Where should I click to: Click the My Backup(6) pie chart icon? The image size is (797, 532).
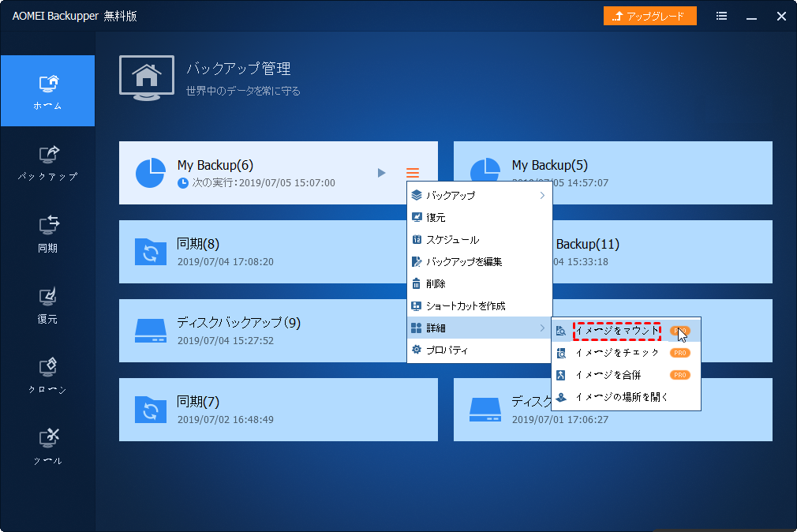tap(151, 173)
